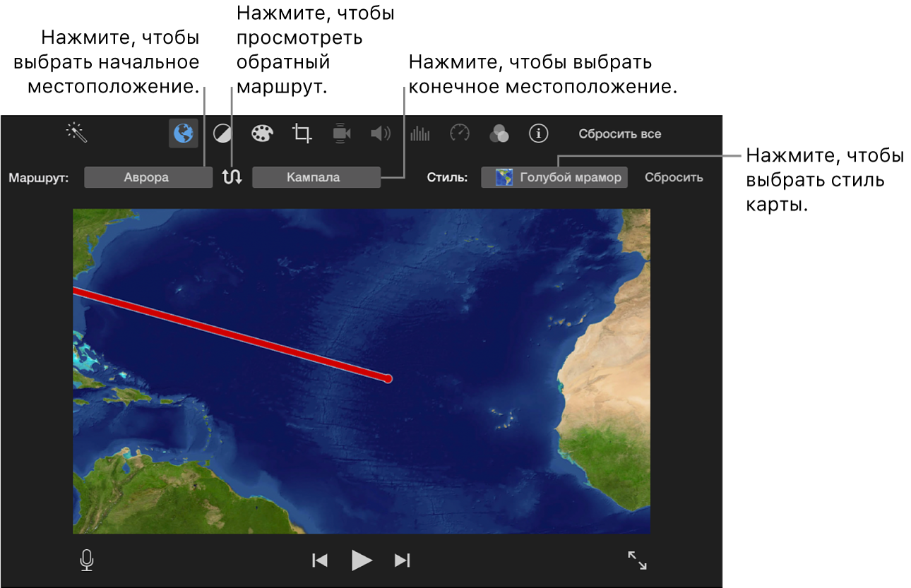The image size is (911, 588).
Task: Click the Маршрут: label
Action: 39,177
